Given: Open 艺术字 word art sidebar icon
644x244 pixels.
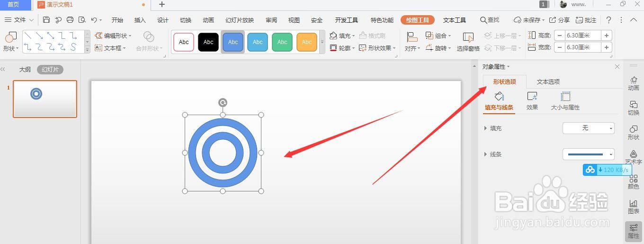Looking at the screenshot, I should pyautogui.click(x=634, y=157).
